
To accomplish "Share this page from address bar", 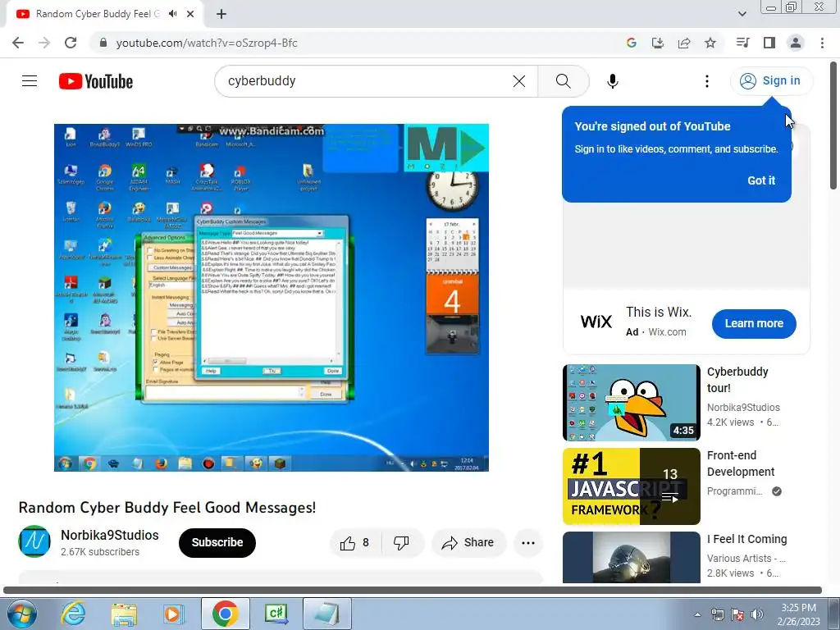I will point(684,43).
